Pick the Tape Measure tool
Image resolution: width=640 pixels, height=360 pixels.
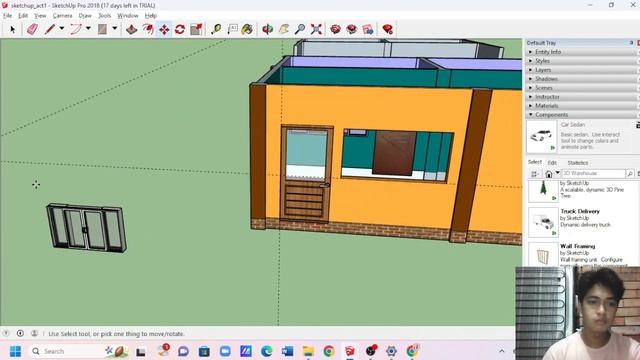(216, 29)
